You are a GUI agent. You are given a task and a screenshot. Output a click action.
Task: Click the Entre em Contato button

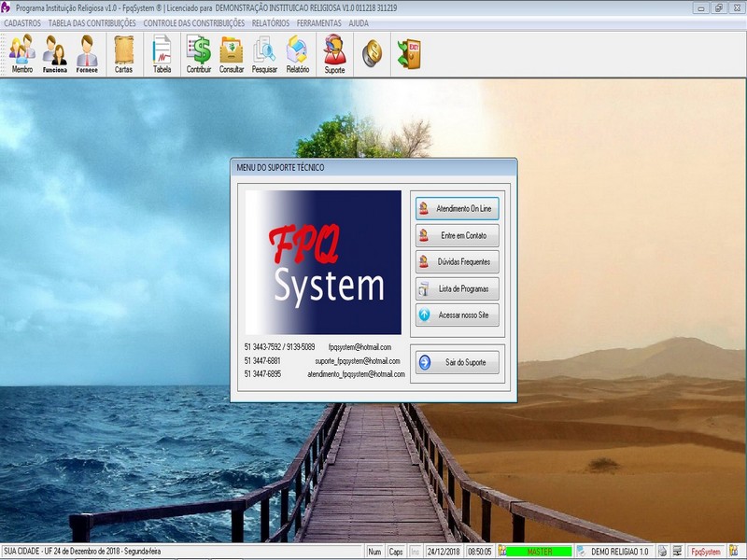pos(458,235)
